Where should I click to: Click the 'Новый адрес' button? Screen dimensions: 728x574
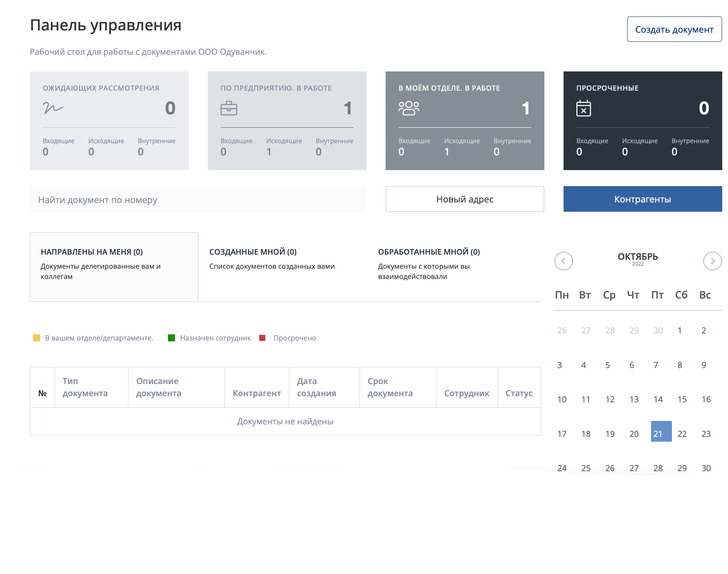464,199
